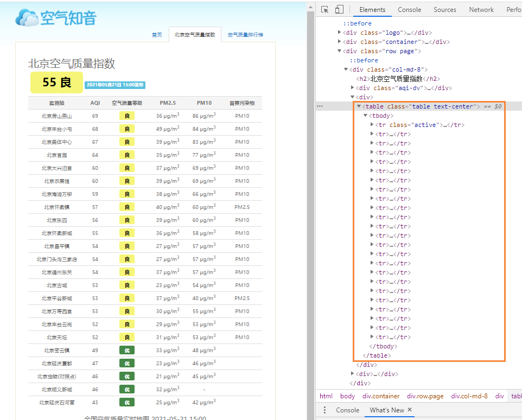The height and width of the screenshot is (420, 522).
Task: Click the yellow 良 badge for 北京房山燕山
Action: [x=127, y=116]
